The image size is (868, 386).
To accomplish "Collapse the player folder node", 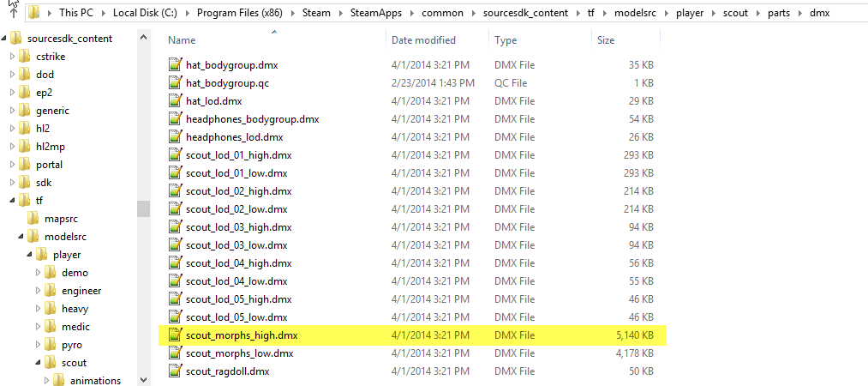I will point(30,255).
